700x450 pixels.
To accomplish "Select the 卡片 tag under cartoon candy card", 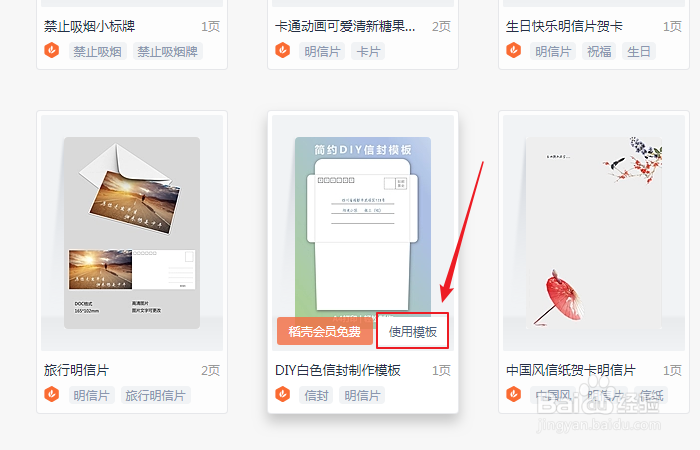I will click(368, 51).
